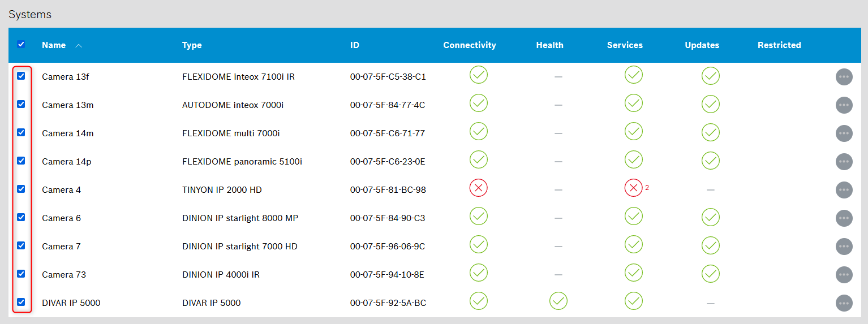Open the three-dots menu for Camera 4

click(x=844, y=189)
